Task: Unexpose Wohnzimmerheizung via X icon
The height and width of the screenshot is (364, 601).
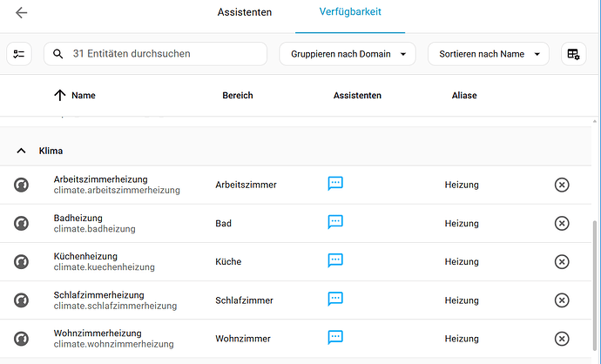Action: tap(562, 339)
